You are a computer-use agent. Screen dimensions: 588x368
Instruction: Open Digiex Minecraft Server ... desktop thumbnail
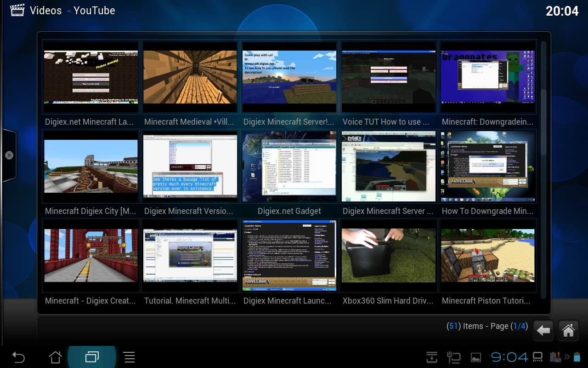(x=389, y=166)
